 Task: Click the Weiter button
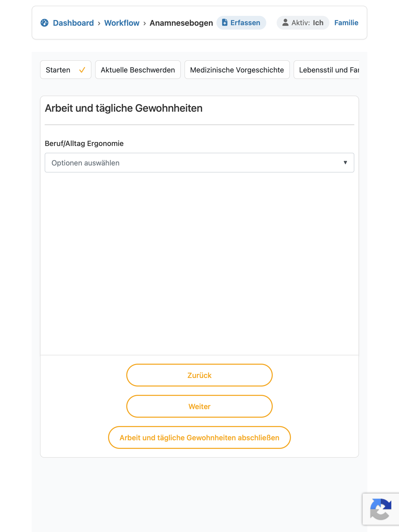pos(199,407)
